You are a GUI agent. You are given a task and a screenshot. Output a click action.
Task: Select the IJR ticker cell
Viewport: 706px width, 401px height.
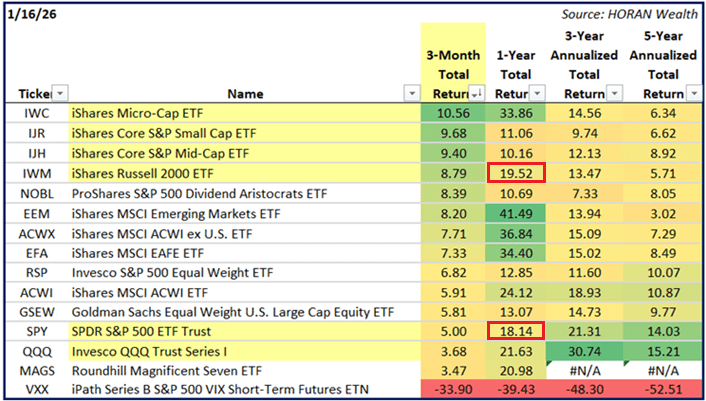(x=37, y=134)
